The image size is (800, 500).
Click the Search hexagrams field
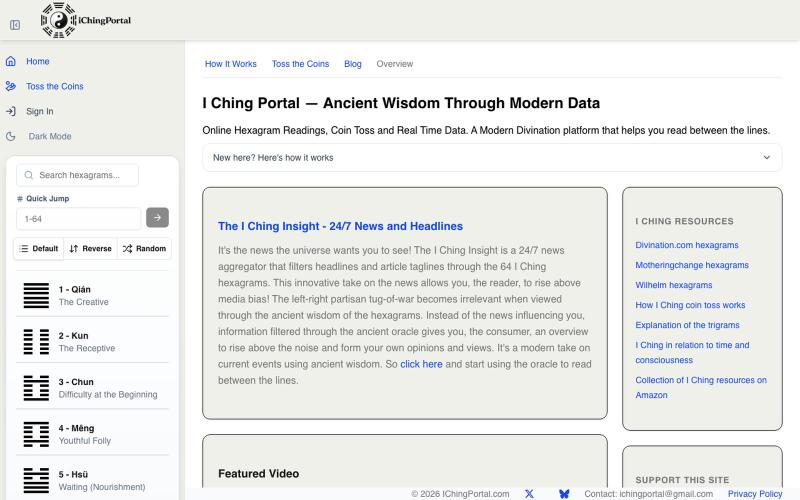(78, 175)
